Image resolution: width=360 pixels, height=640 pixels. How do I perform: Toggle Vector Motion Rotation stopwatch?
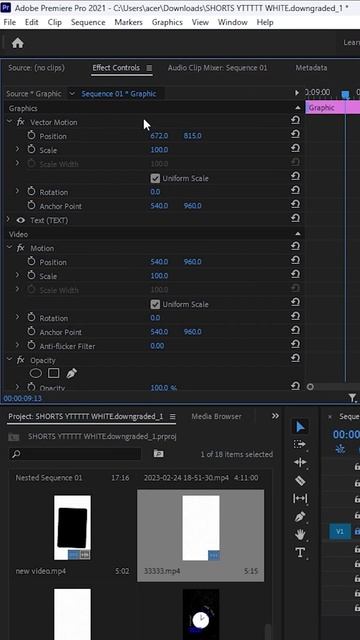pos(31,192)
